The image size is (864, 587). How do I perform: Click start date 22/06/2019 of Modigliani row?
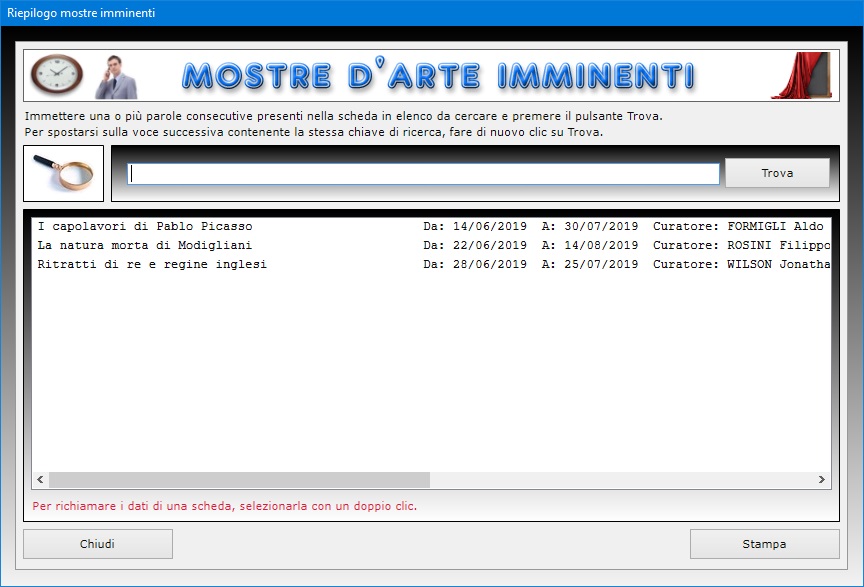click(x=490, y=245)
